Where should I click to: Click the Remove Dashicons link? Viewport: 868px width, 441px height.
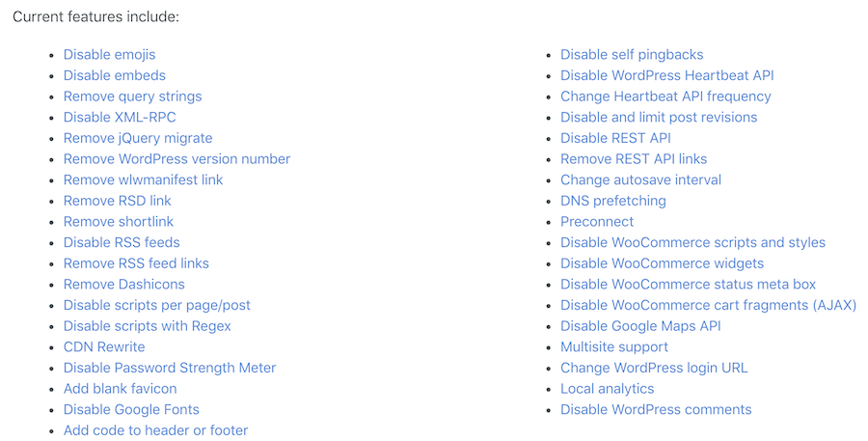coord(123,284)
